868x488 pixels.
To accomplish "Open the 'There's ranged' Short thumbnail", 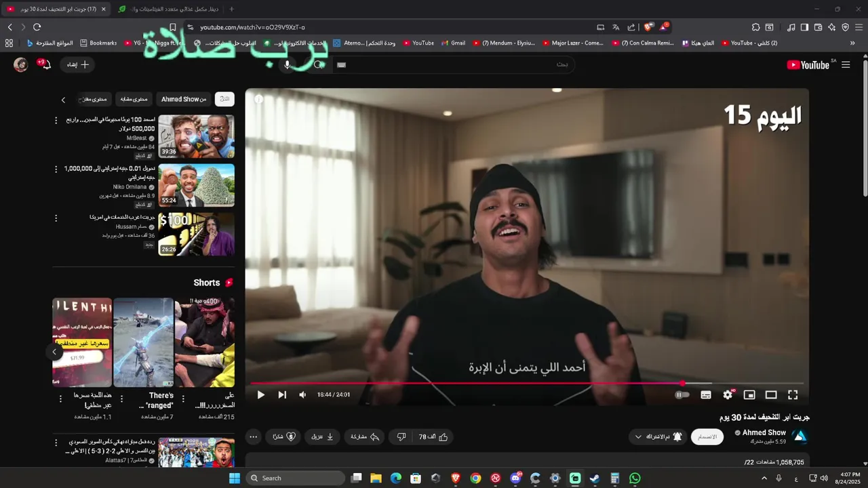I will (x=143, y=342).
